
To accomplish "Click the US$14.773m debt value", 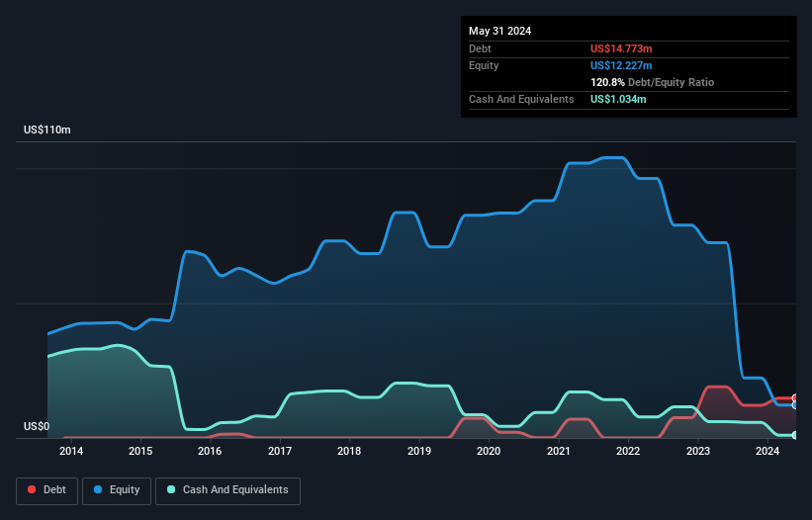I will [621, 48].
